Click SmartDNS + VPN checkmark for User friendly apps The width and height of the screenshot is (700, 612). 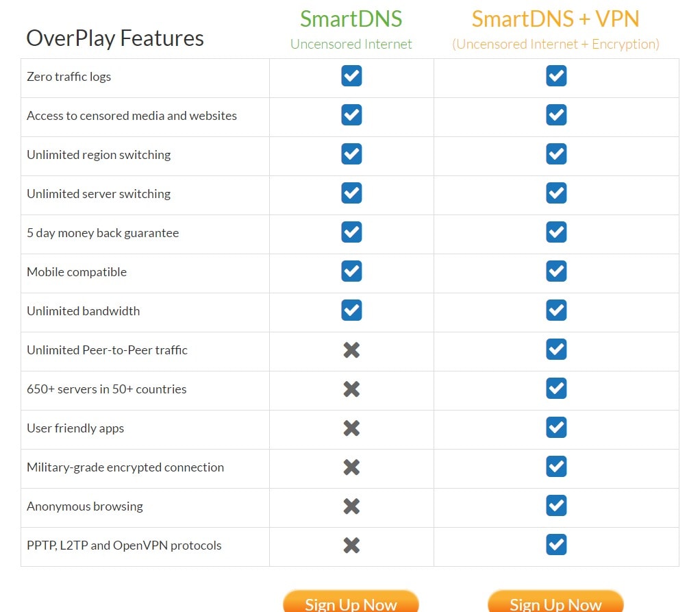[x=556, y=428]
